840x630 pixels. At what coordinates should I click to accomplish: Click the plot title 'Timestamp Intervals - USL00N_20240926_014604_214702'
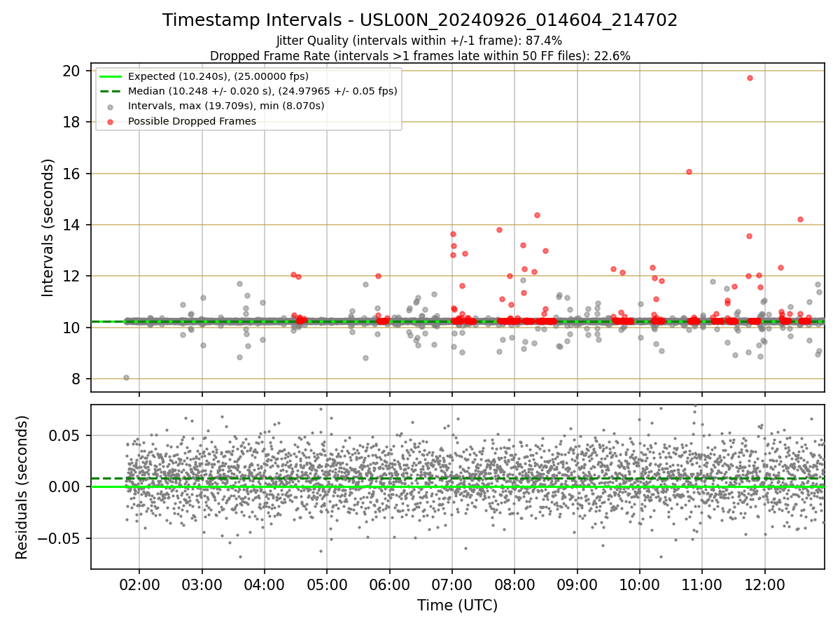pos(420,20)
